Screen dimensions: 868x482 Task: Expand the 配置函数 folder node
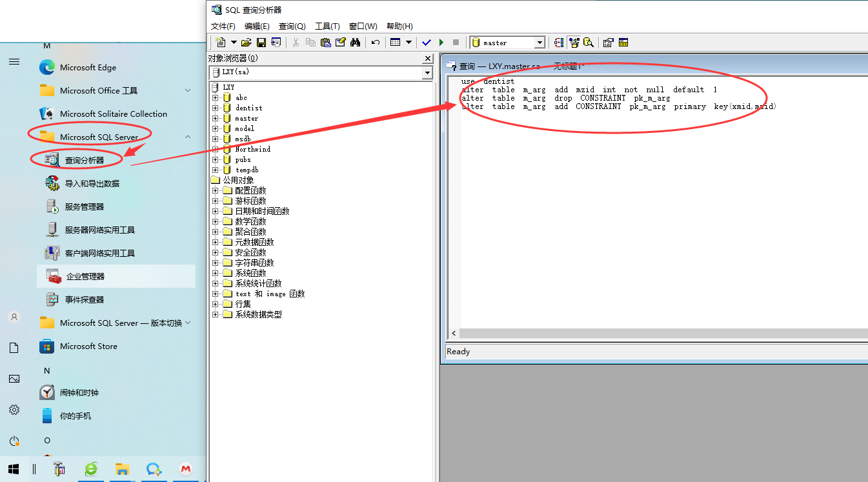click(216, 190)
